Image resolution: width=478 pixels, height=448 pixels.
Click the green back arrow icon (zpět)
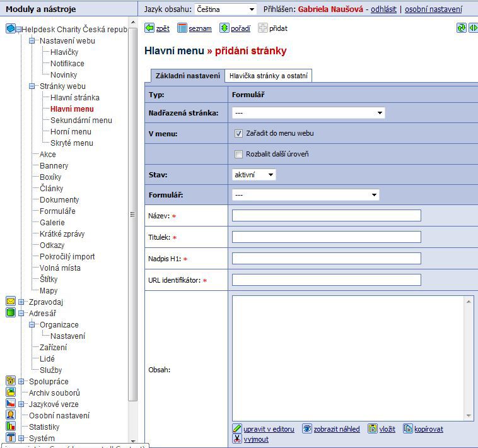pyautogui.click(x=149, y=28)
